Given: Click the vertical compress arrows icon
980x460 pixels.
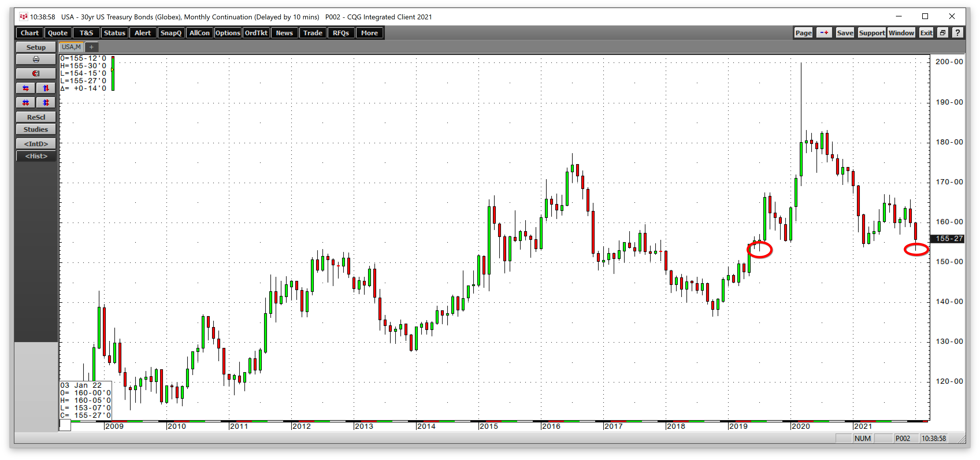Looking at the screenshot, I should [x=46, y=103].
